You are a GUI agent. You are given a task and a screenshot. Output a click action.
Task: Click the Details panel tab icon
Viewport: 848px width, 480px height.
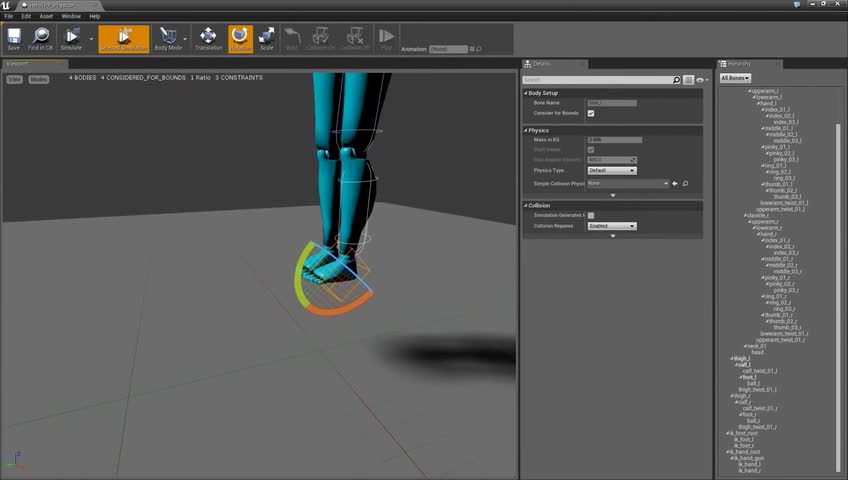click(x=527, y=64)
